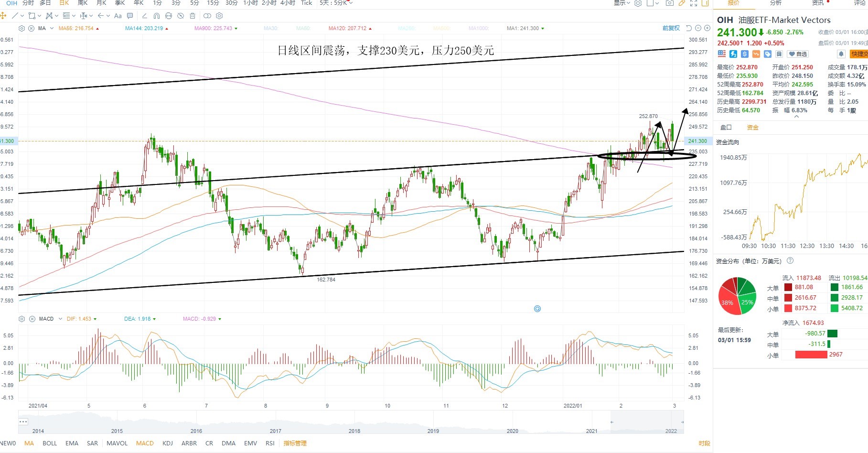868x453 pixels.
Task: Zoom in chart with plus icon
Action: tap(707, 28)
